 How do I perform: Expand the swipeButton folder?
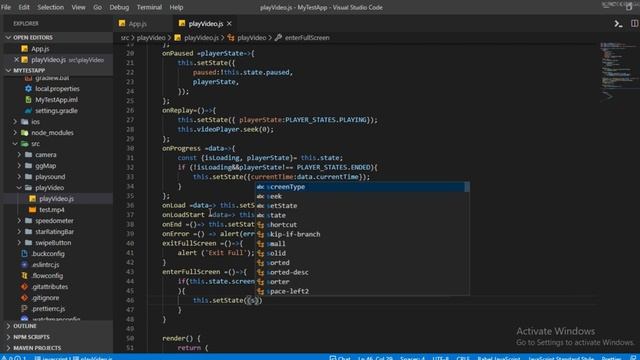[x=53, y=243]
